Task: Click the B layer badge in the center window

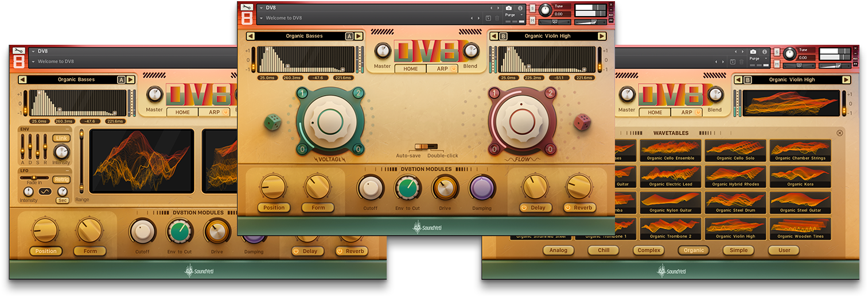Action: tap(504, 36)
